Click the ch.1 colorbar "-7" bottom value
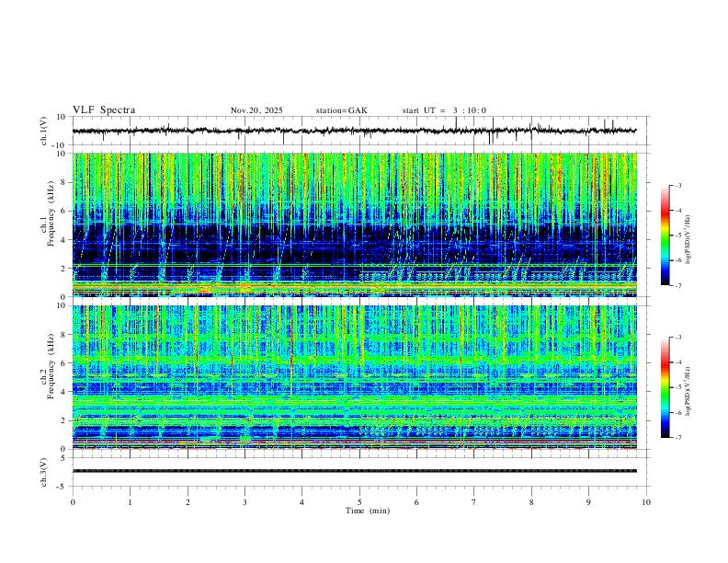The width and height of the screenshot is (728, 563). point(678,286)
